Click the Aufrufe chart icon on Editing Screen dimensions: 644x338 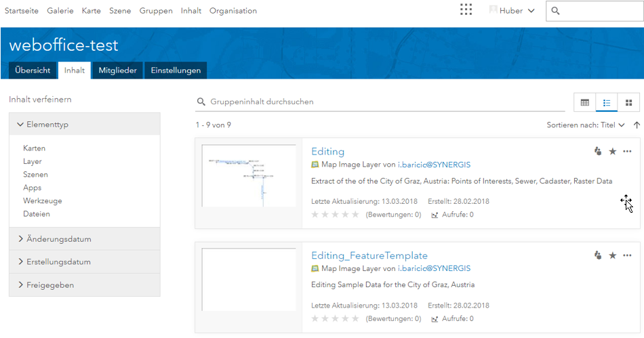435,215
